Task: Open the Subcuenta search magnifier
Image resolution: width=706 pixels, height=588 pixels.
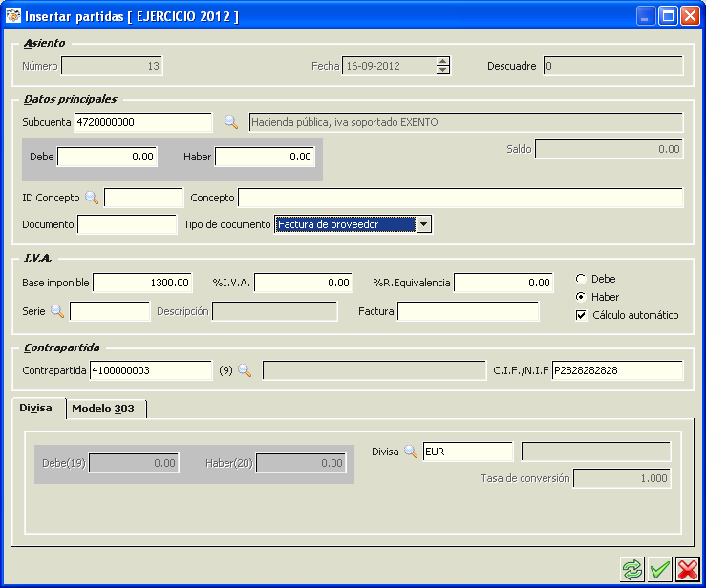Action: tap(231, 122)
